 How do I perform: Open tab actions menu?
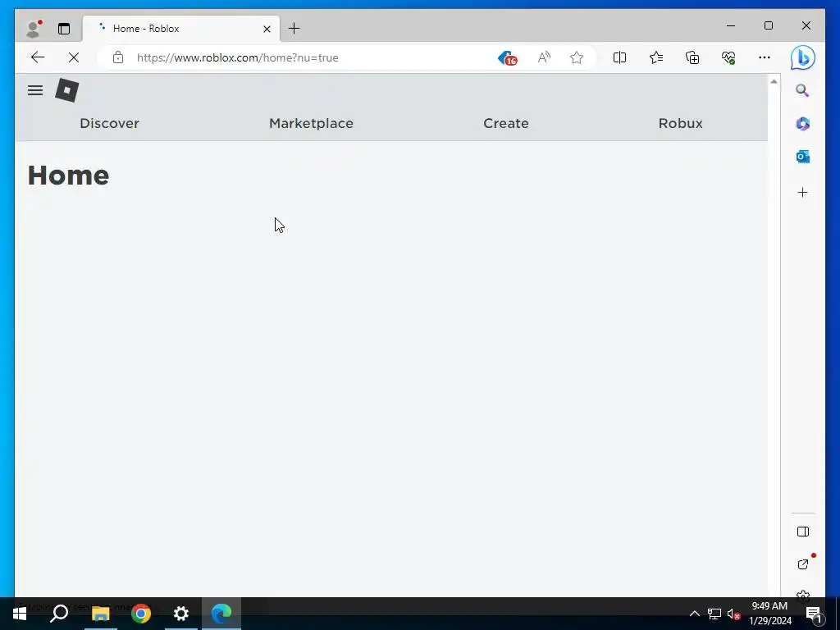click(x=64, y=29)
